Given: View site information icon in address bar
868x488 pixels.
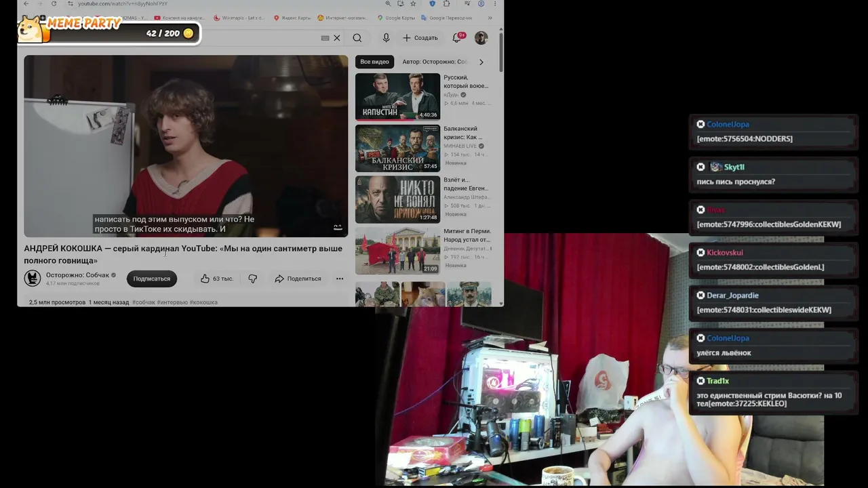Looking at the screenshot, I should pos(71,3).
